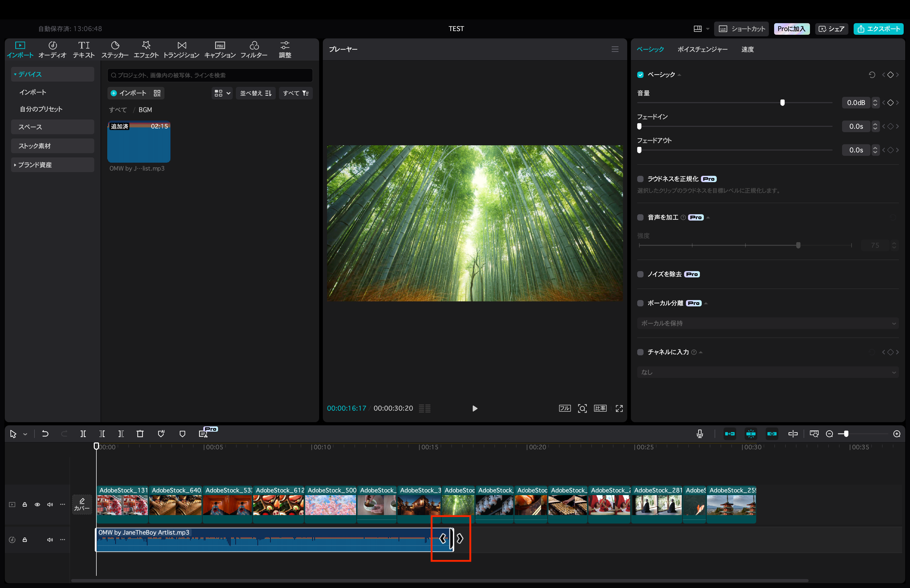Image resolution: width=910 pixels, height=588 pixels.
Task: Open the テキスト tab
Action: 84,50
